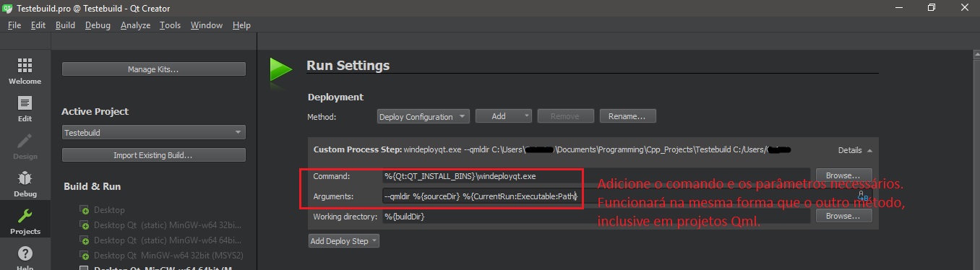Open the Help mode
The width and height of the screenshot is (980, 270).
tap(25, 258)
